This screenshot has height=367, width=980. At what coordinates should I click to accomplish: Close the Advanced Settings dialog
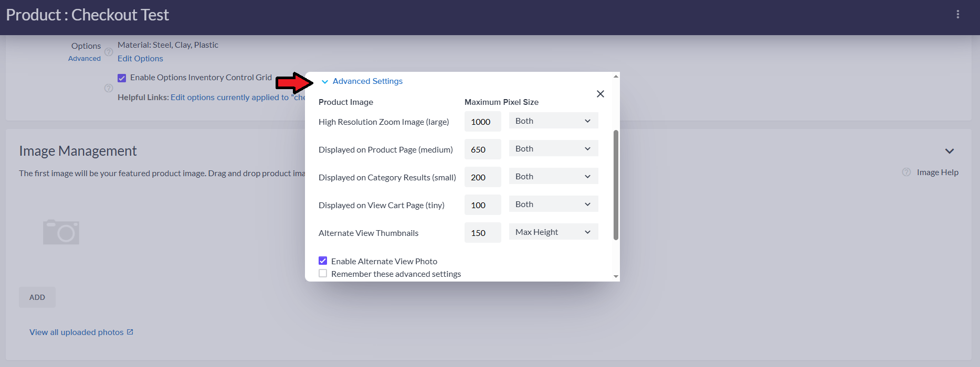[x=600, y=94]
